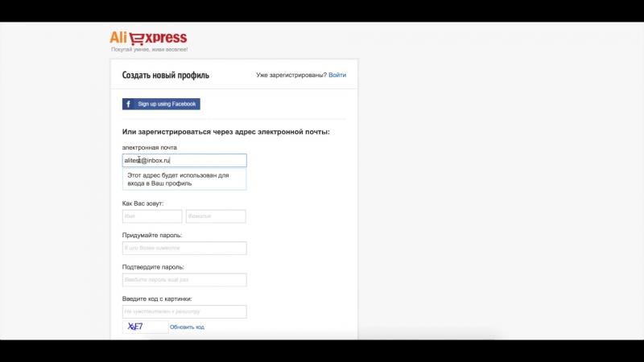The height and width of the screenshot is (362, 644).
Task: Click the 'Подтвердите пароль:' label
Action: point(153,267)
